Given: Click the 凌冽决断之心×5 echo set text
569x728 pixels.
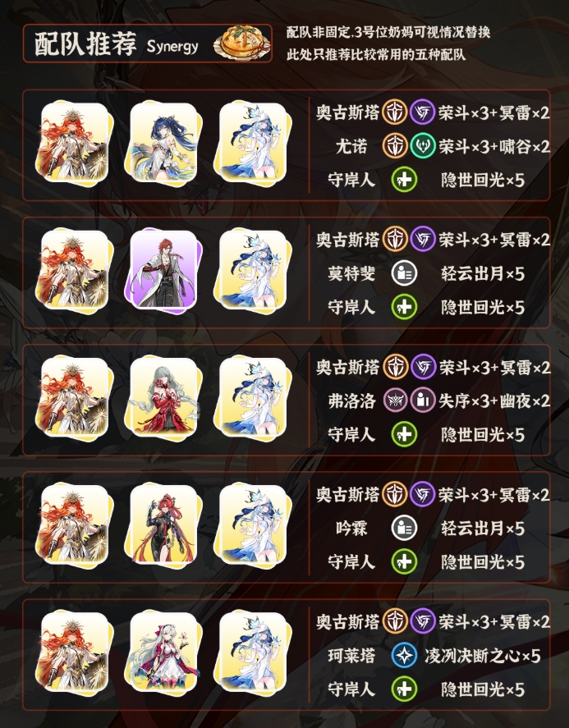Looking at the screenshot, I should click(482, 656).
